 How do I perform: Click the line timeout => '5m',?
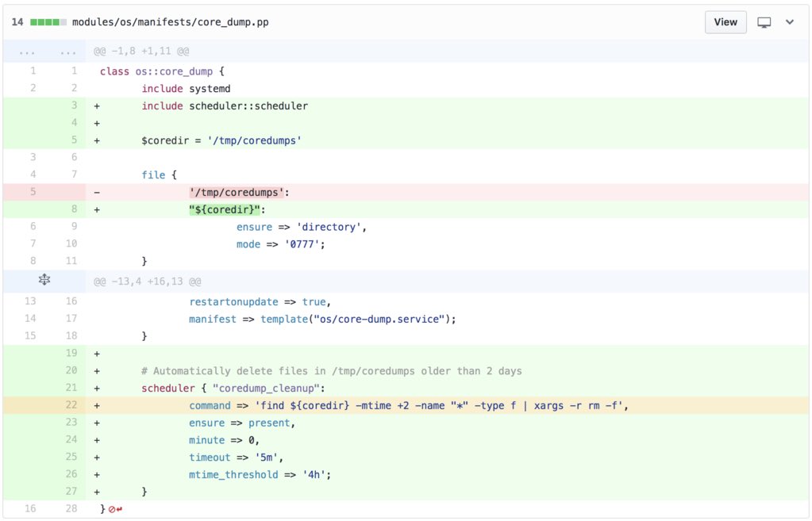point(237,458)
